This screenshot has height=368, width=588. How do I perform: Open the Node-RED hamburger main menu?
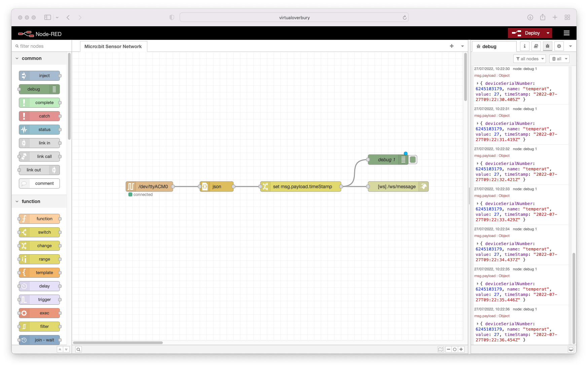[x=566, y=33]
